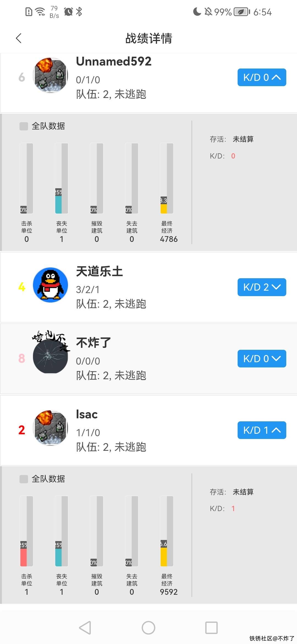This screenshot has height=644, width=297.
Task: Tap 天道乐土 penguin avatar
Action: coord(50,285)
